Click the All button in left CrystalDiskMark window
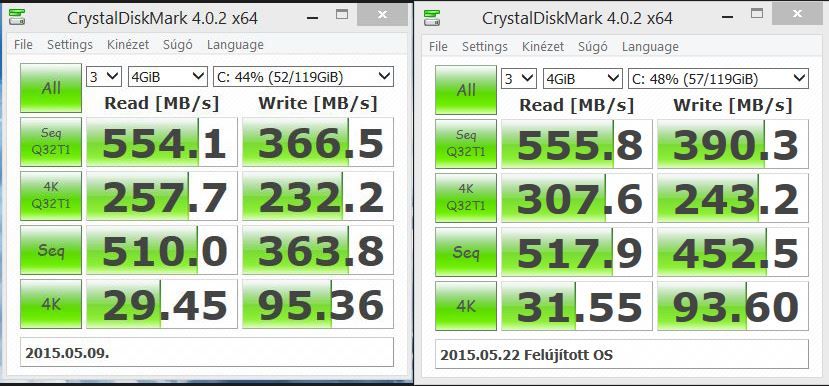Image resolution: width=829 pixels, height=386 pixels. (51, 88)
